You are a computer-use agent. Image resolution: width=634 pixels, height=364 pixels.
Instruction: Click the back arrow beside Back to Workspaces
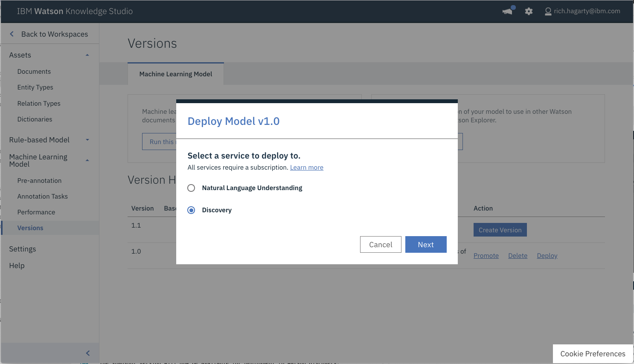12,34
